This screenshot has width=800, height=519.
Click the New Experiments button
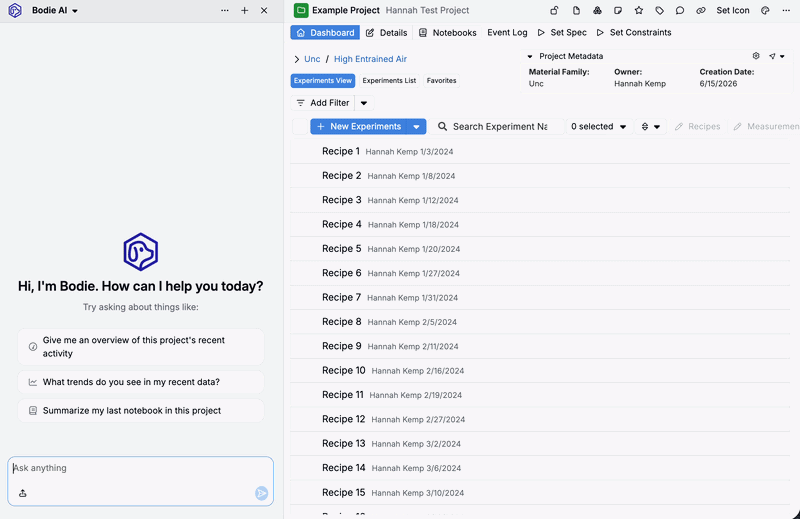(359, 127)
